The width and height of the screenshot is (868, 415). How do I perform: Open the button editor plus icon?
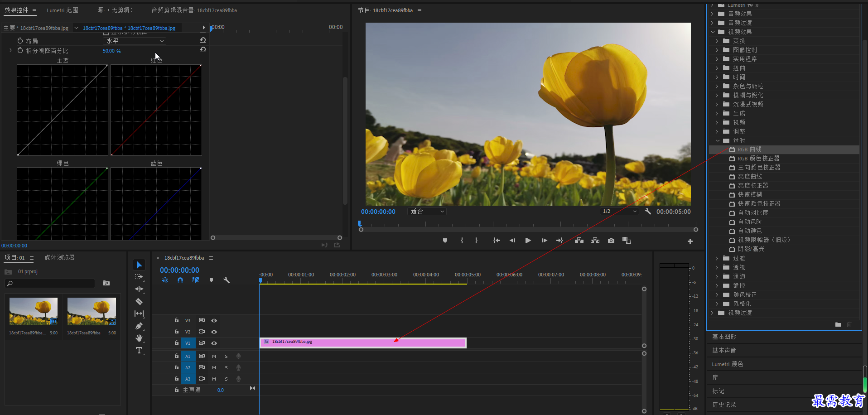pyautogui.click(x=690, y=241)
